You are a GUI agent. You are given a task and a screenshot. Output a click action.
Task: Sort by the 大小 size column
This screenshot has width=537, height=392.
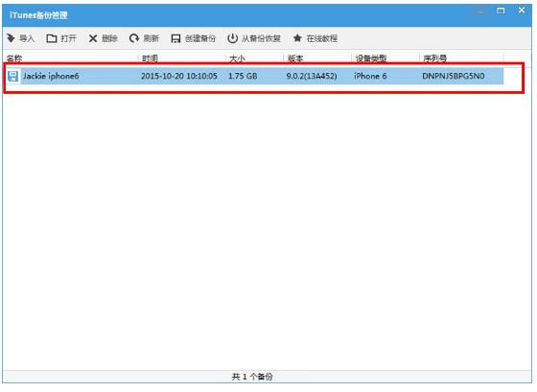[237, 58]
